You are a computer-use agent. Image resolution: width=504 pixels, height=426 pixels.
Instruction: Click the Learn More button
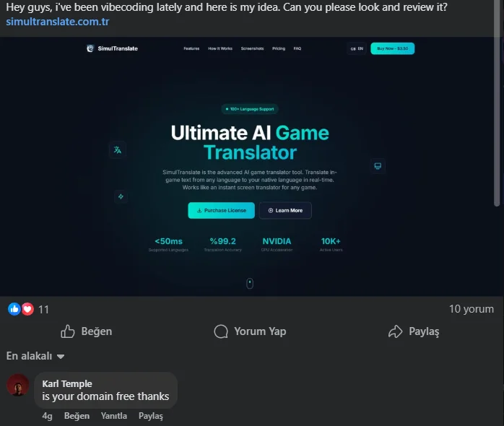(x=285, y=210)
